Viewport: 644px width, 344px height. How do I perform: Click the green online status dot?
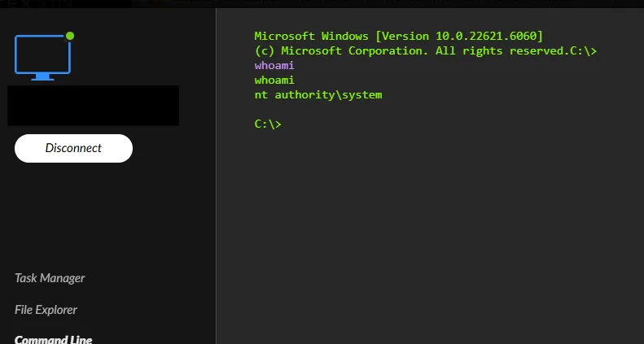click(70, 36)
